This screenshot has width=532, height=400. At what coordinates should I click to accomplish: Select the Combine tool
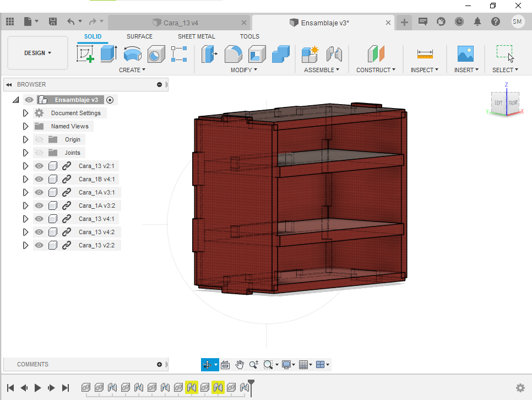pos(281,53)
